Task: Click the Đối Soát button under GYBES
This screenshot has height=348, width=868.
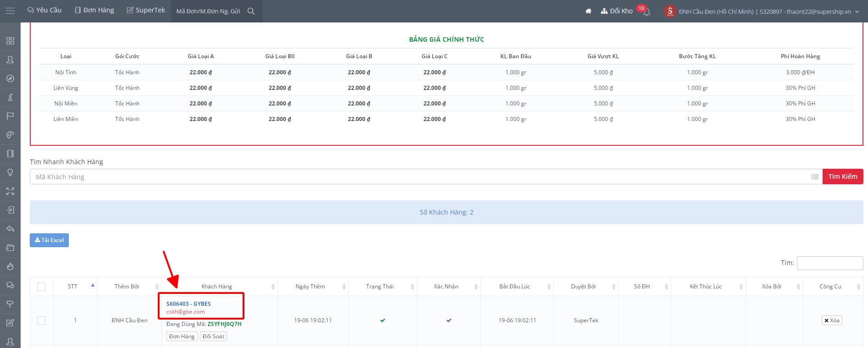Action: pyautogui.click(x=213, y=337)
